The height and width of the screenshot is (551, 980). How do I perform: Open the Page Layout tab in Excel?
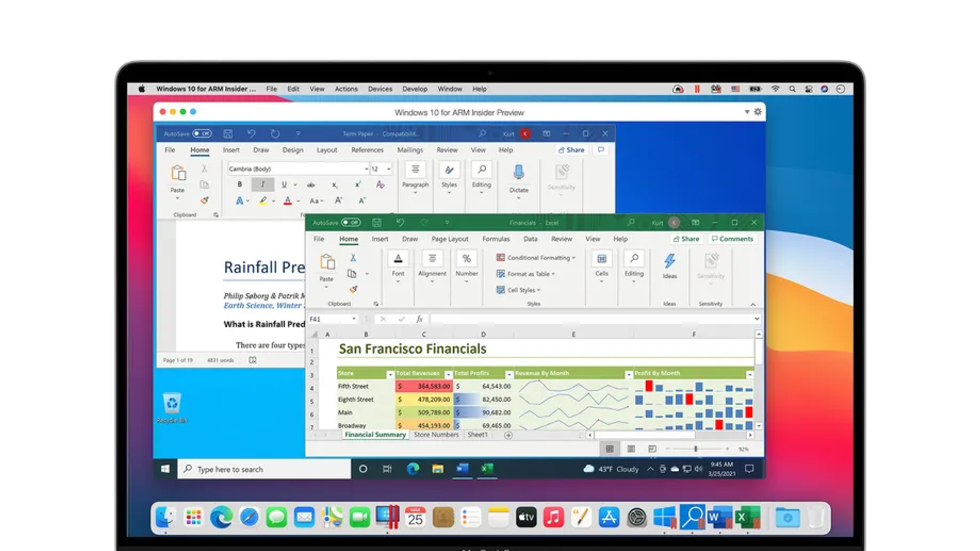coord(450,239)
